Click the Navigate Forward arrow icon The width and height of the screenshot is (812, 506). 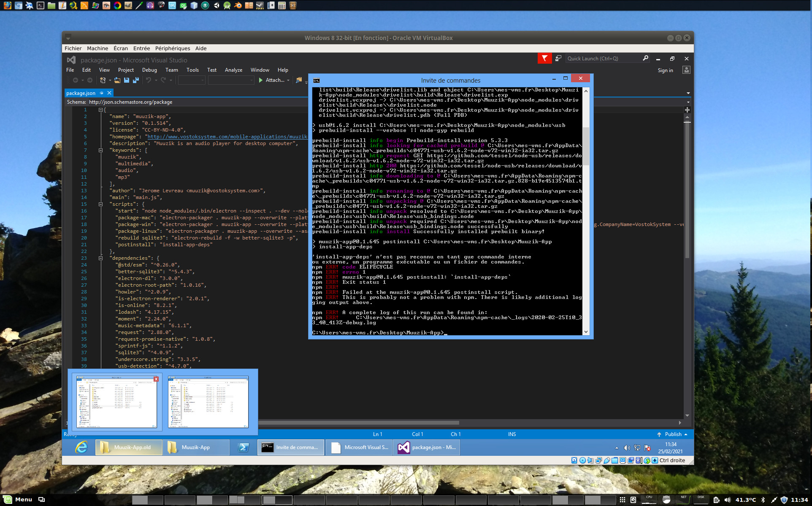point(89,80)
